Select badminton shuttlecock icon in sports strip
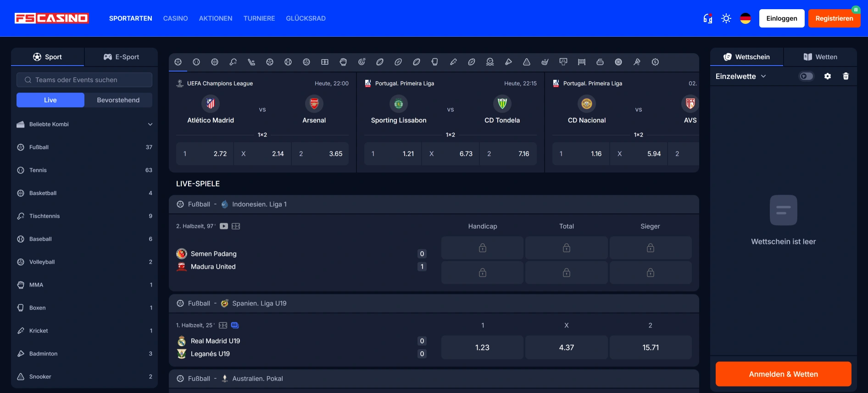The width and height of the screenshot is (868, 393). click(x=508, y=62)
